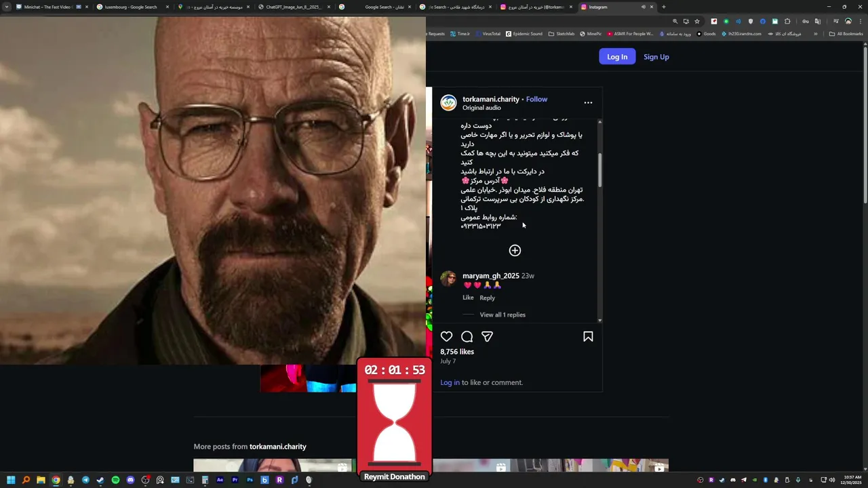Open All Bookmarks folder
Image resolution: width=868 pixels, height=488 pixels.
(x=846, y=34)
